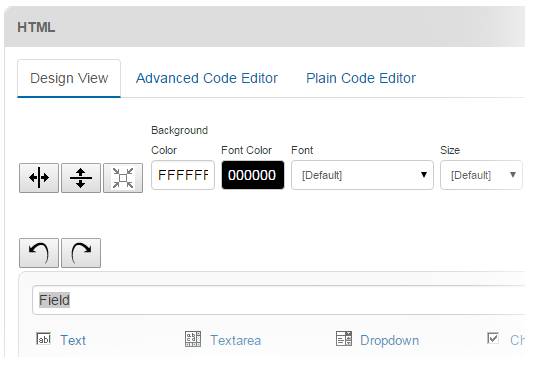
Task: Redo the last design change
Action: click(x=81, y=253)
